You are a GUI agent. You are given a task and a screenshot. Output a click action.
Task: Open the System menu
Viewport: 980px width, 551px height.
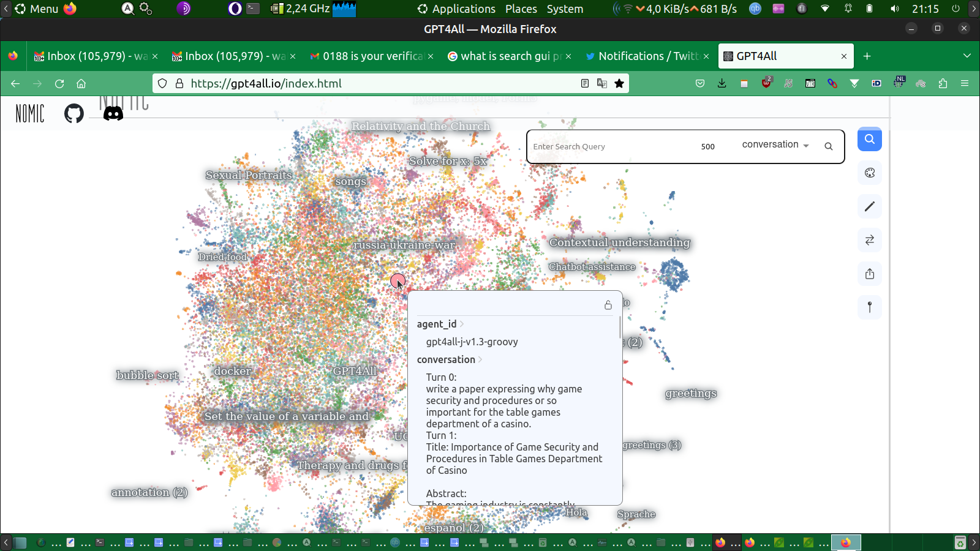[565, 9]
